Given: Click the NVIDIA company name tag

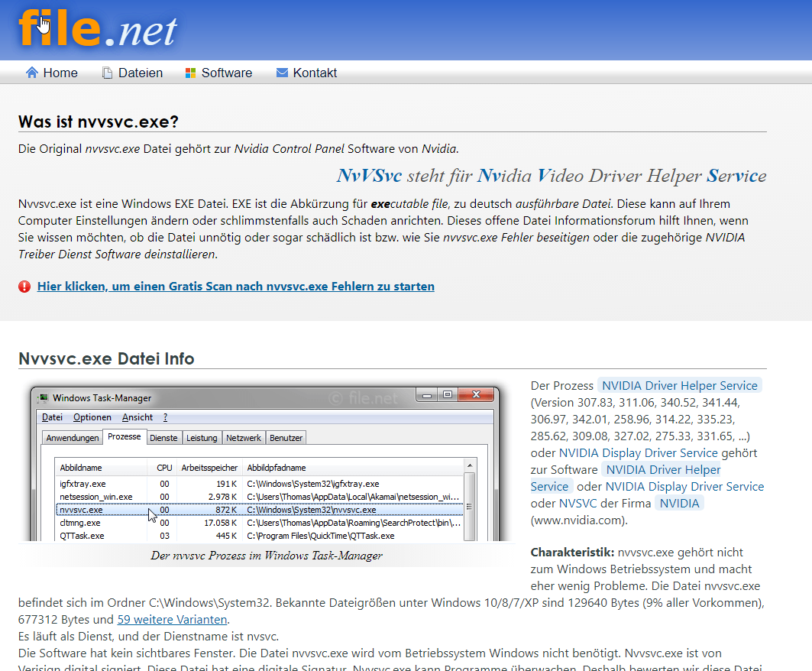Looking at the screenshot, I should point(679,503).
